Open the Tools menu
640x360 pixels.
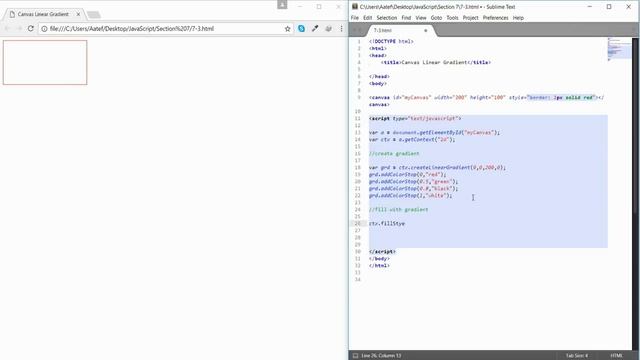coord(452,18)
